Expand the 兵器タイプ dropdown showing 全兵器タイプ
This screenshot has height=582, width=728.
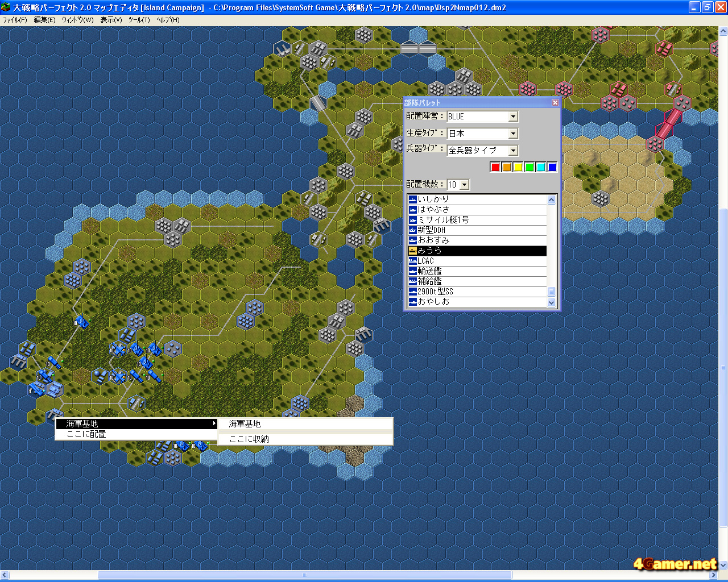tap(513, 151)
